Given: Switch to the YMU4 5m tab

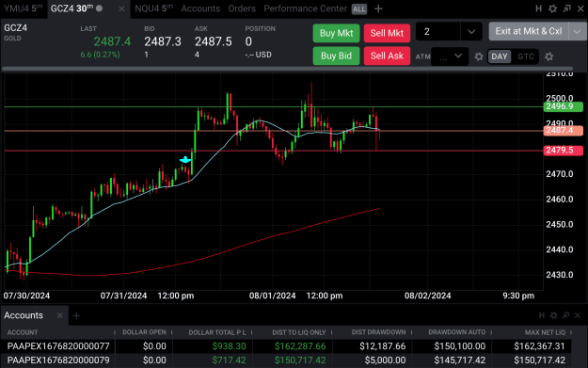Looking at the screenshot, I should click(24, 8).
